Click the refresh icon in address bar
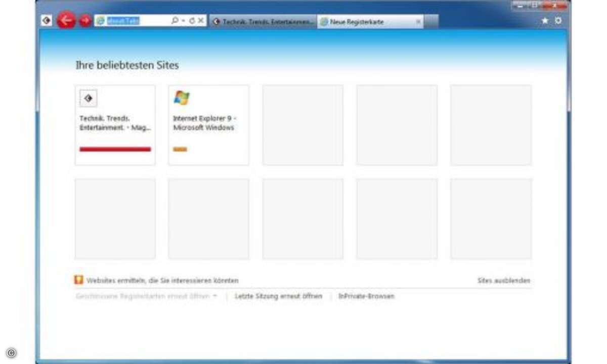 (x=192, y=21)
